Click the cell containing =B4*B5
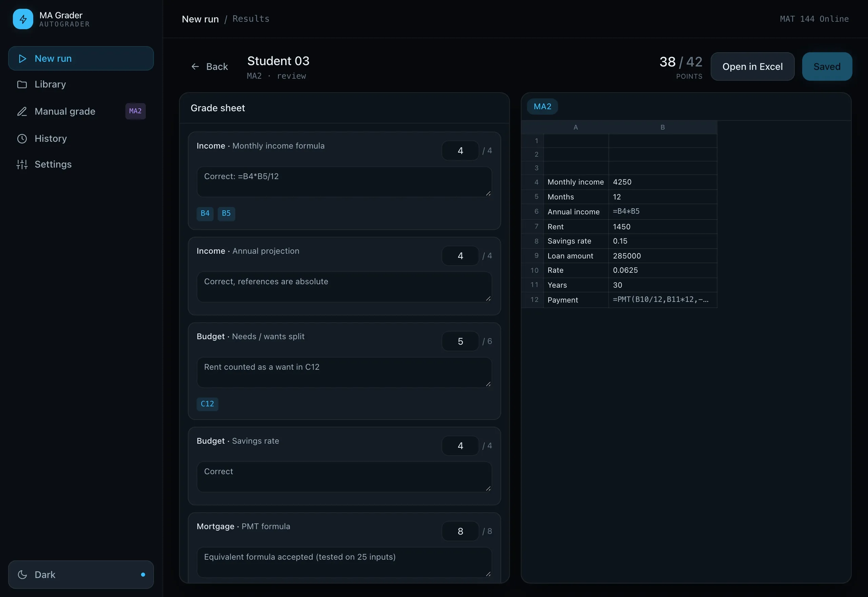The width and height of the screenshot is (868, 597). 663,212
